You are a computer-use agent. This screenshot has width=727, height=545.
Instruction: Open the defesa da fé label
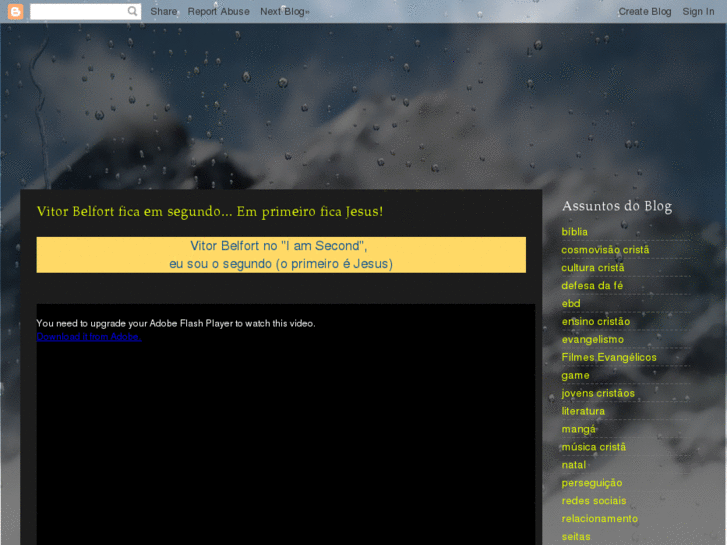click(x=592, y=286)
